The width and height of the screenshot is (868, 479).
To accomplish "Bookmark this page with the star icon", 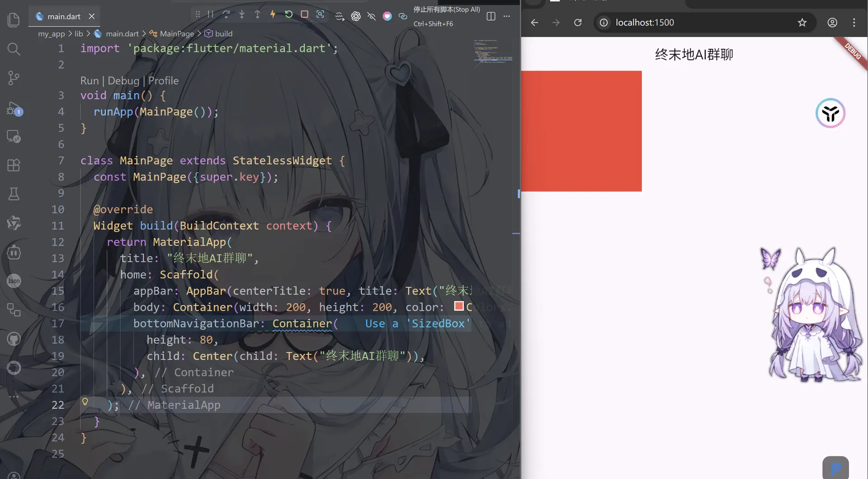I will (802, 23).
